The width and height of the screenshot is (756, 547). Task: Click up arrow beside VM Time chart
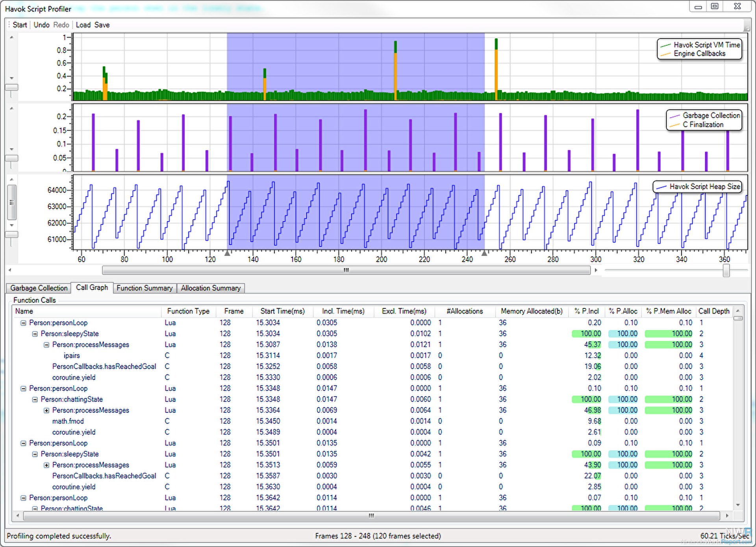click(11, 37)
